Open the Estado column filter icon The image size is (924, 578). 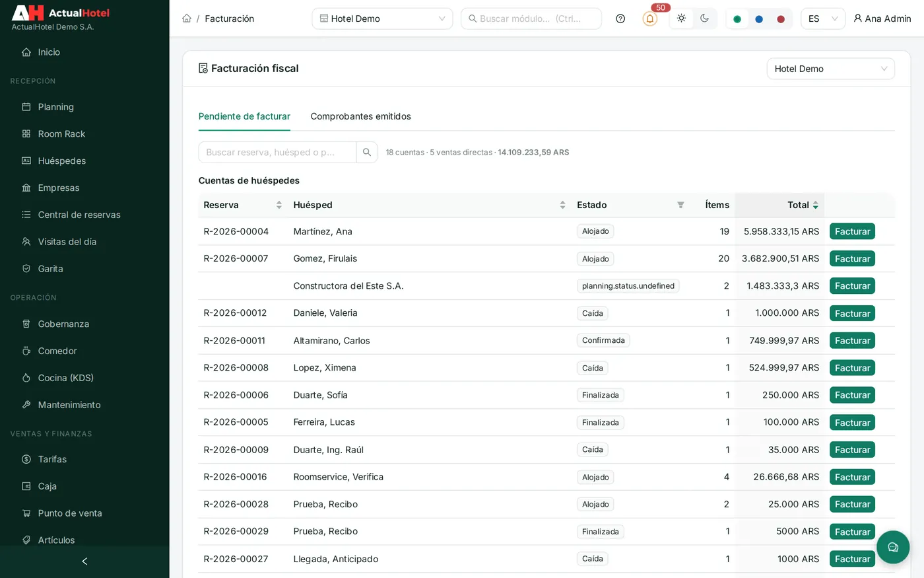pos(680,205)
